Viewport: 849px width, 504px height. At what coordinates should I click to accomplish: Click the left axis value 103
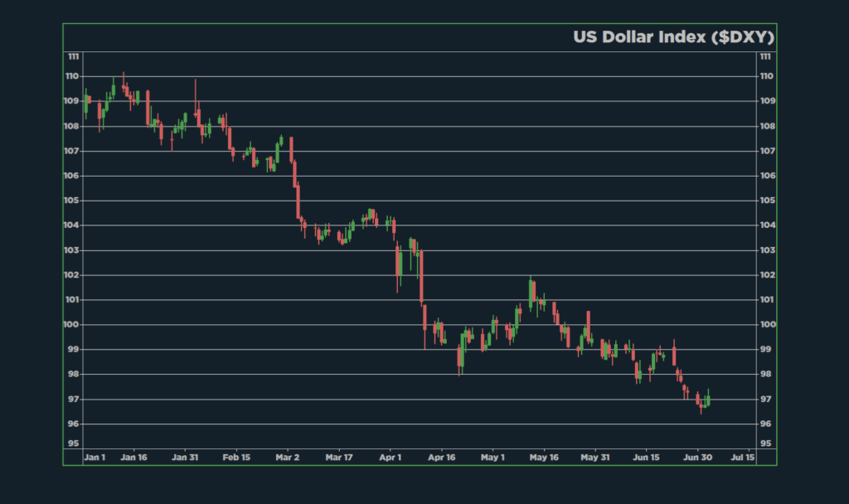point(71,250)
